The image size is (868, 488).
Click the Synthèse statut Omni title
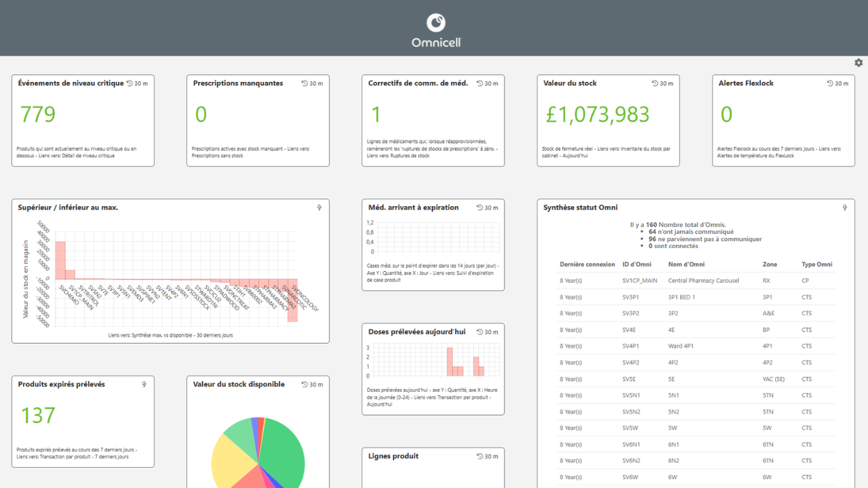coord(580,207)
